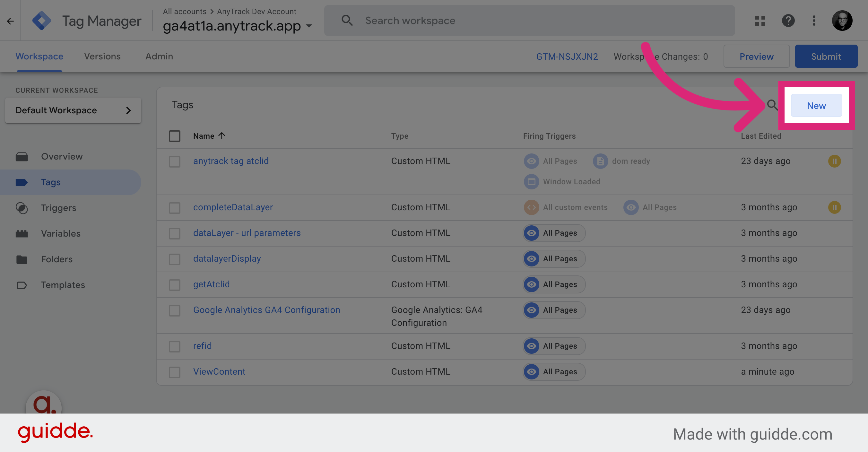The height and width of the screenshot is (452, 868).
Task: Click the Variables sidebar icon
Action: click(22, 234)
